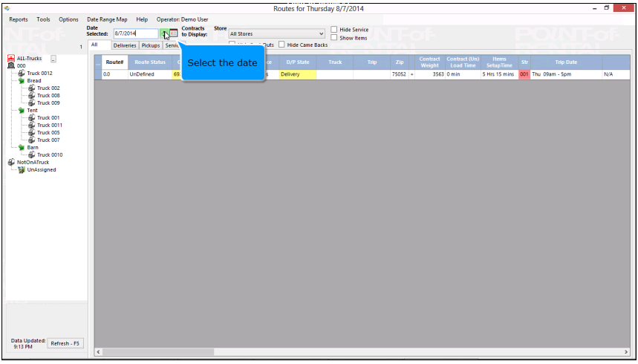Click the ALL-Trucks icon in tree
Viewport: 638px width, 364px height.
coord(10,59)
